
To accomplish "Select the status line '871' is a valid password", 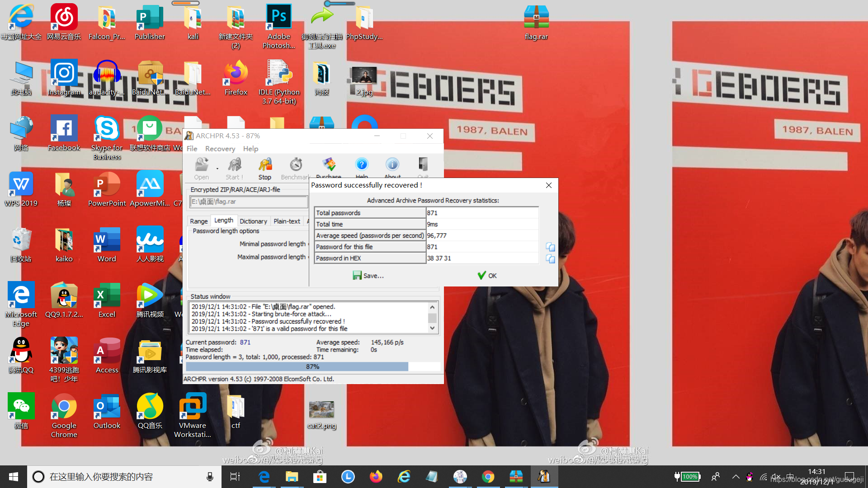I will [269, 328].
